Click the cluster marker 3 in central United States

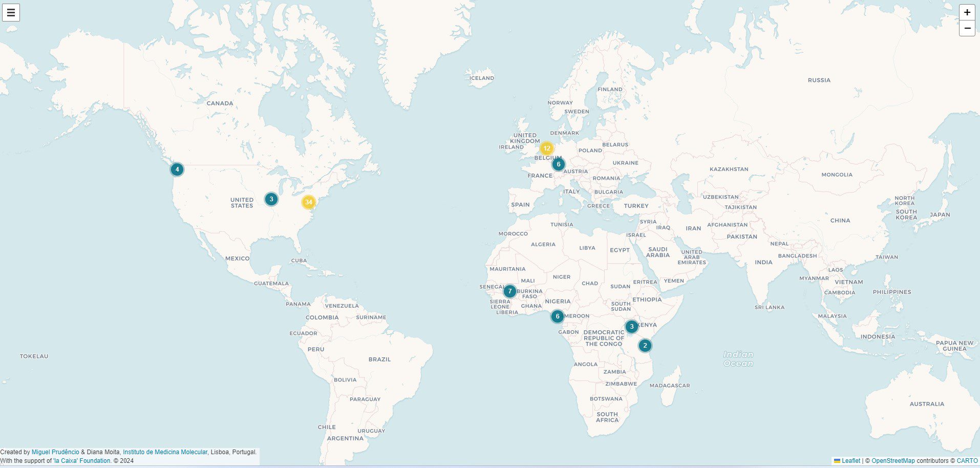click(271, 199)
